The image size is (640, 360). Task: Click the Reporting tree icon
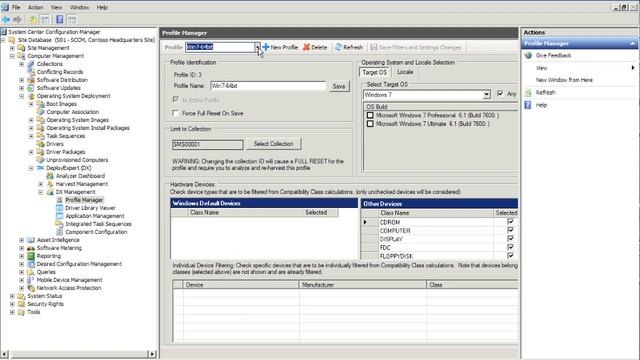coord(31,256)
